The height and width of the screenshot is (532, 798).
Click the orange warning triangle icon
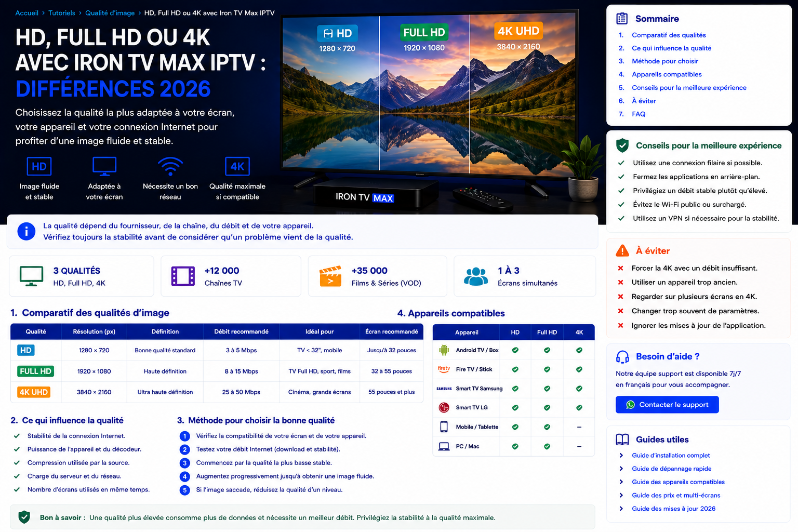[x=622, y=251]
